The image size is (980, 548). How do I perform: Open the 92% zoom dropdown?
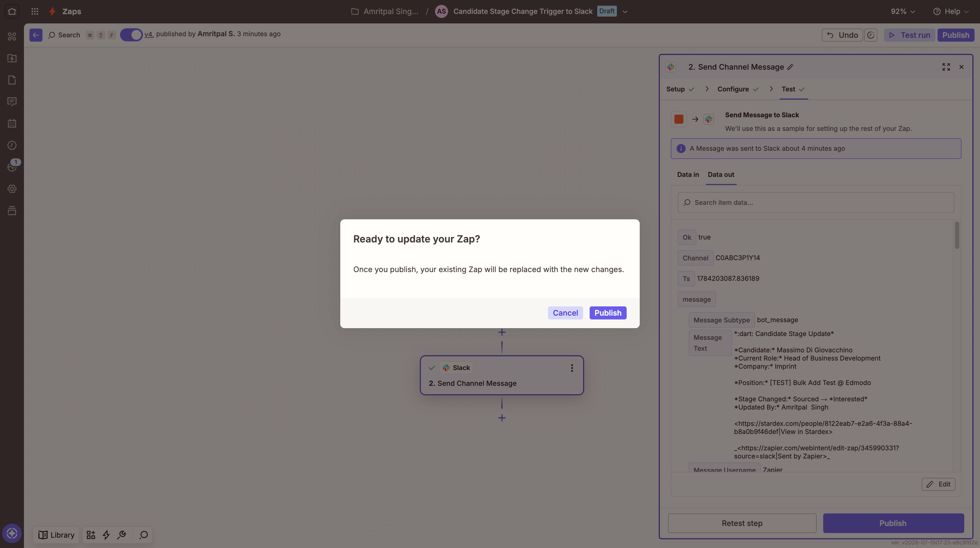pos(903,11)
